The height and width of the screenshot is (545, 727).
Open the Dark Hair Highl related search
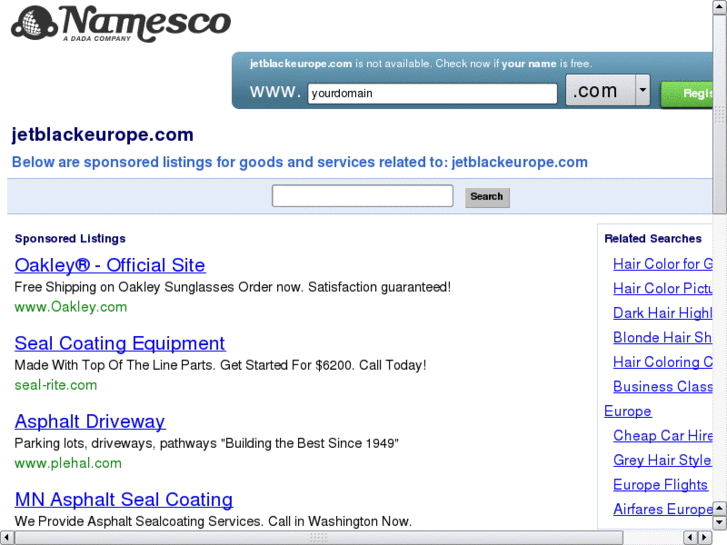(663, 313)
